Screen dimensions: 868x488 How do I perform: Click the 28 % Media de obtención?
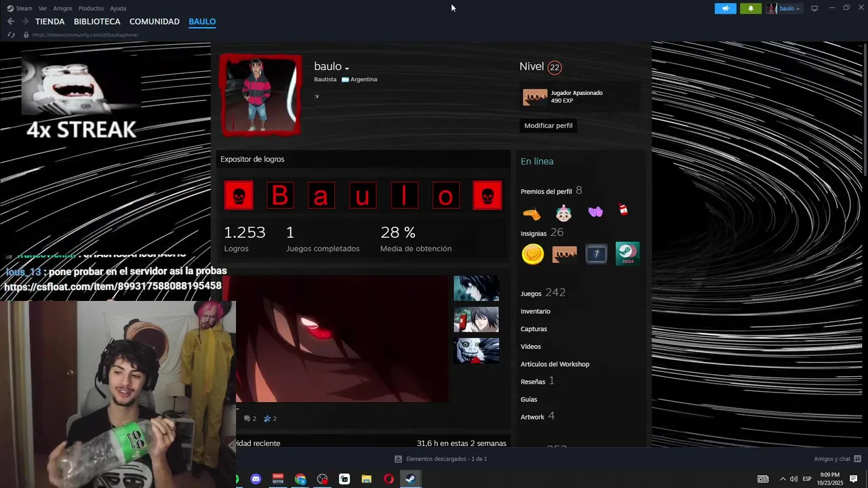(416, 239)
